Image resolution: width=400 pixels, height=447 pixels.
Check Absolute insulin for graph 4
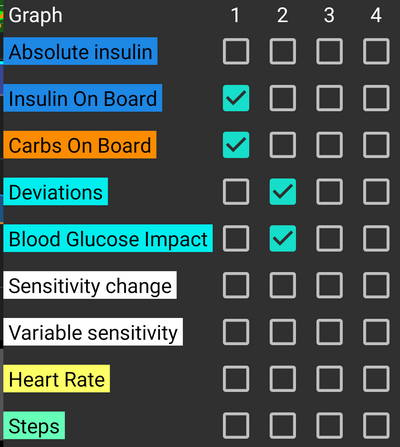point(376,51)
